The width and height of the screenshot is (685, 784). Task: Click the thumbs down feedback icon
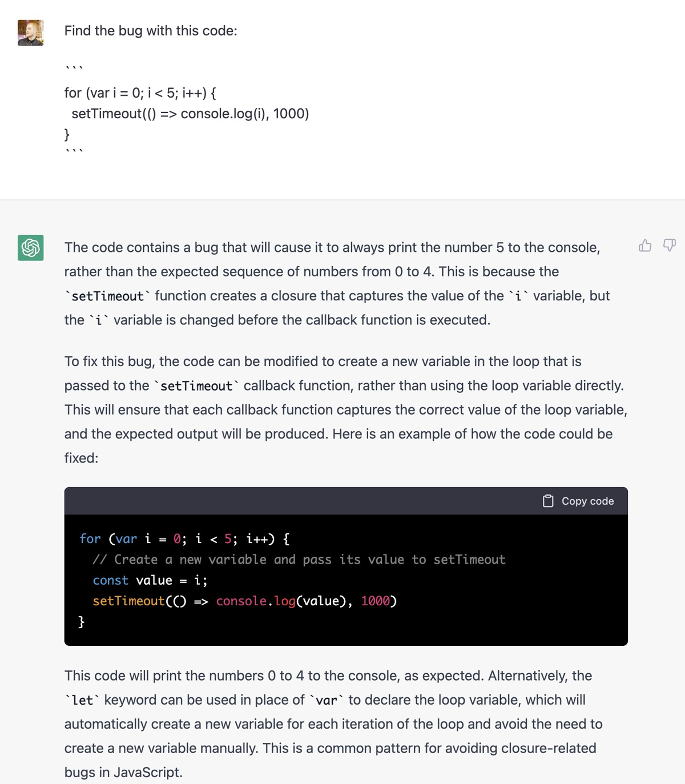(669, 246)
